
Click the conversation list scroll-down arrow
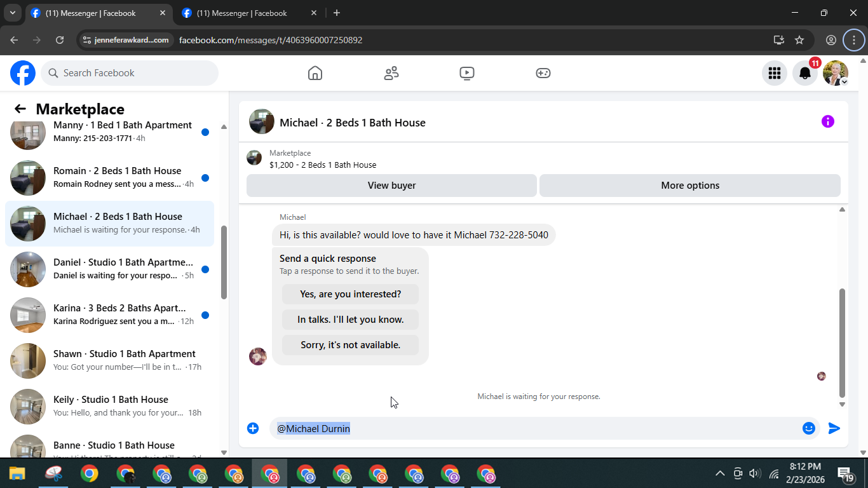pos(224,452)
